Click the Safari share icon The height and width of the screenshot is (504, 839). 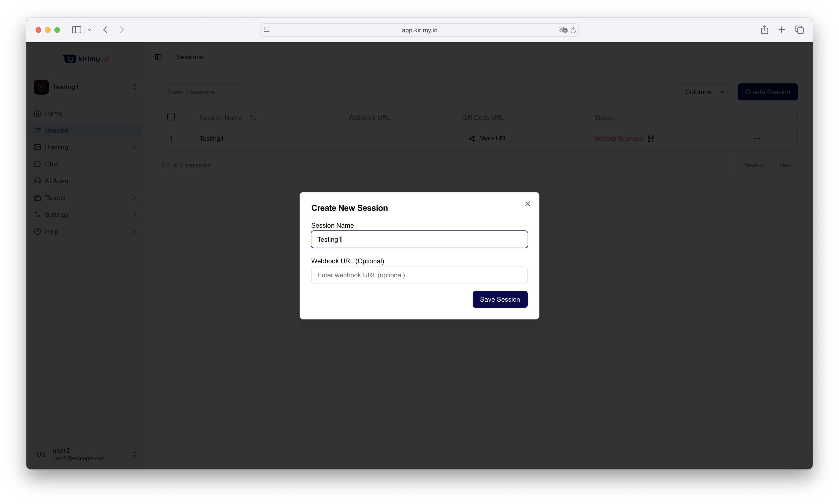coord(764,30)
